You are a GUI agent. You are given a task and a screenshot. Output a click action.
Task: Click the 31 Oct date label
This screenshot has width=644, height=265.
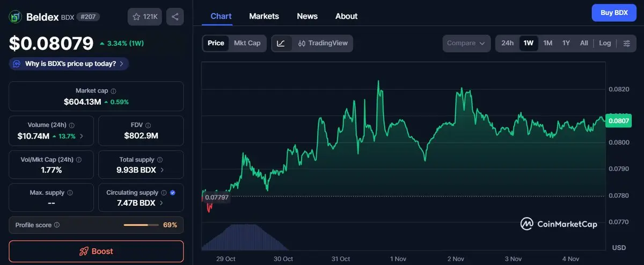(341, 259)
